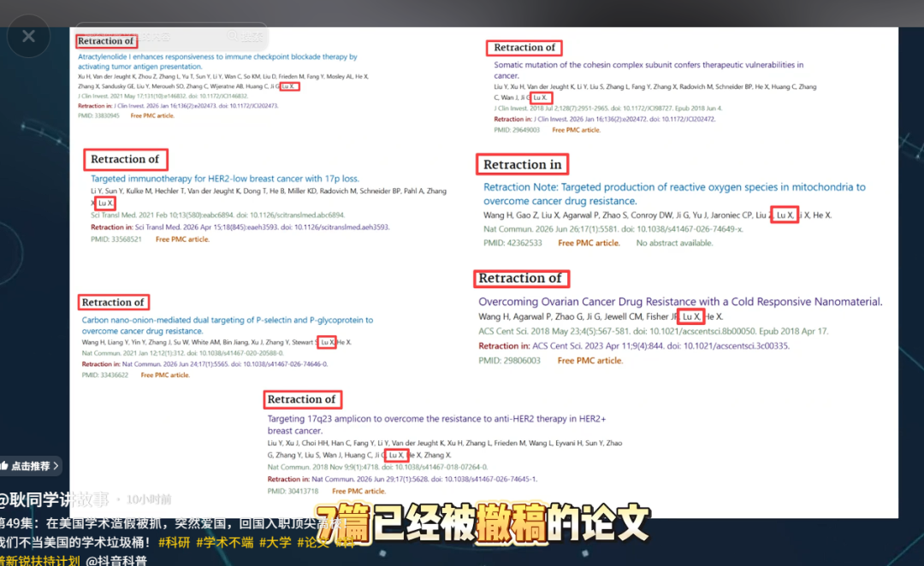Image resolution: width=924 pixels, height=566 pixels.
Task: Click Free PMC article beside PMID: 33568521
Action: pyautogui.click(x=182, y=239)
